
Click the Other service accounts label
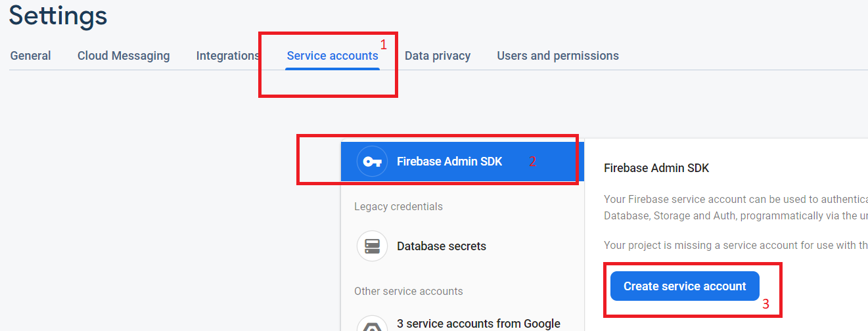[x=409, y=291]
